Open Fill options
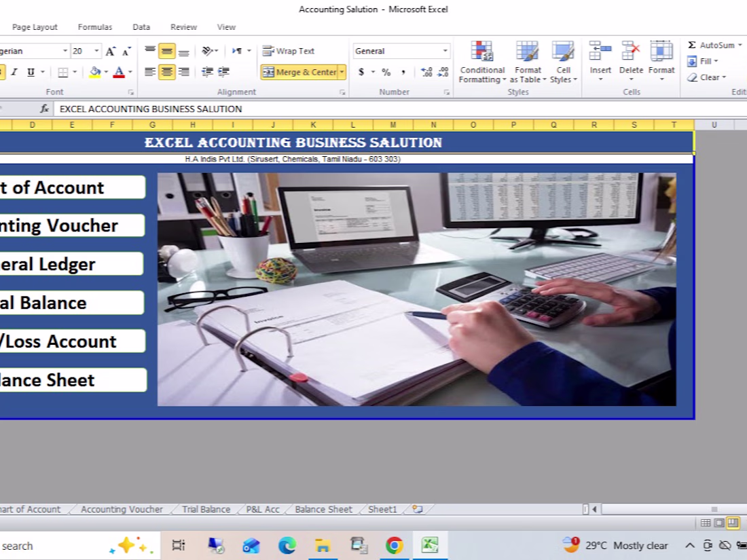The height and width of the screenshot is (560, 747). tap(703, 61)
